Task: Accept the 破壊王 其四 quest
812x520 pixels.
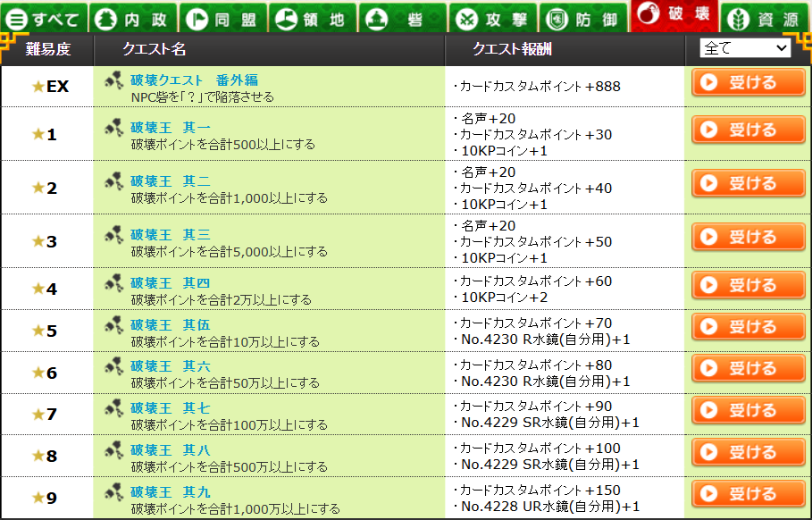Action: coord(748,285)
